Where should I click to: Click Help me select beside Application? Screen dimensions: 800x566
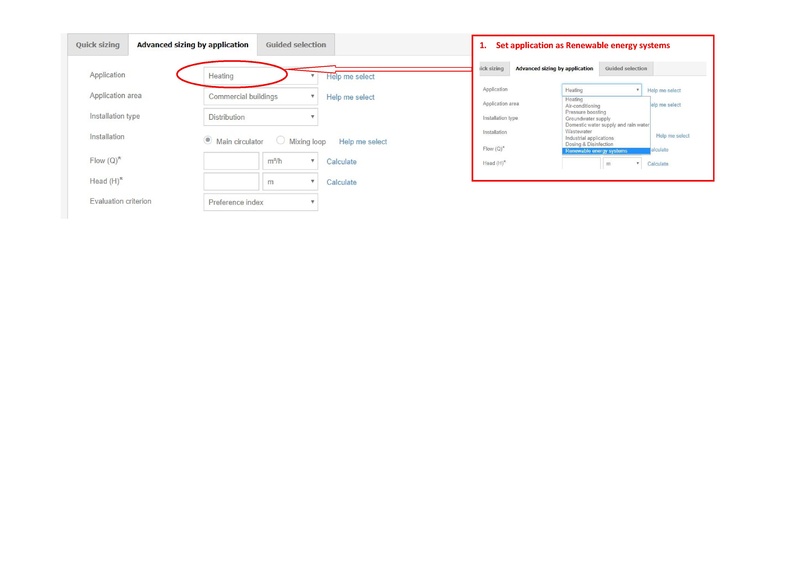(350, 76)
